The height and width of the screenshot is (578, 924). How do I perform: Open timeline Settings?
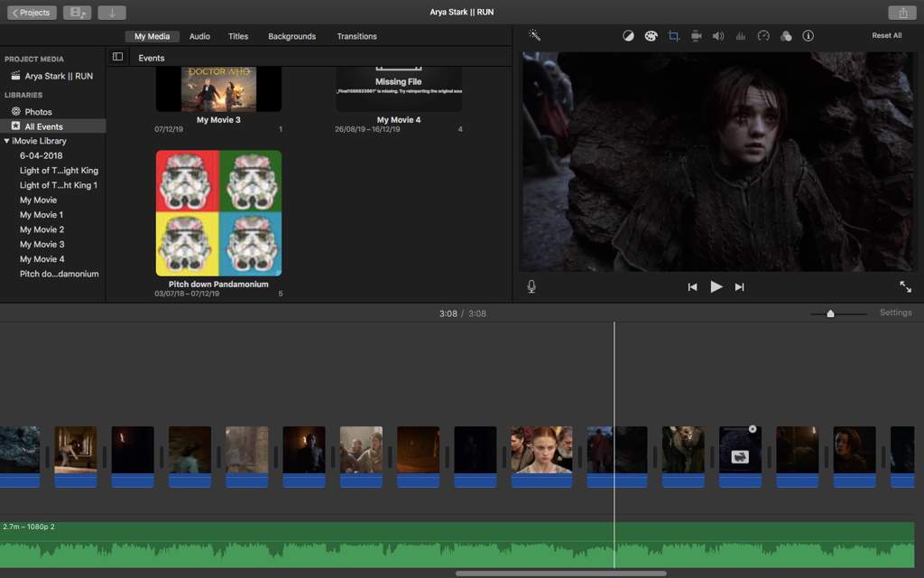896,312
